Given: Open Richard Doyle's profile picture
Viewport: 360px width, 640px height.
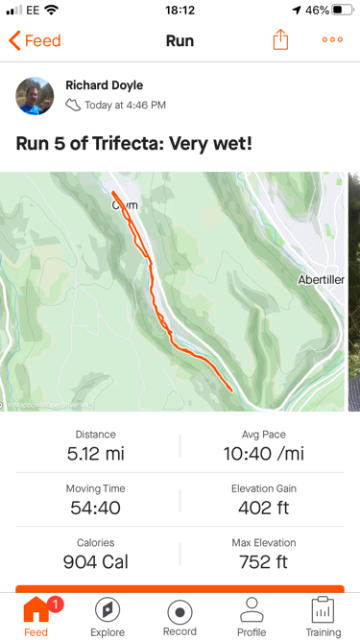Looking at the screenshot, I should pyautogui.click(x=35, y=96).
